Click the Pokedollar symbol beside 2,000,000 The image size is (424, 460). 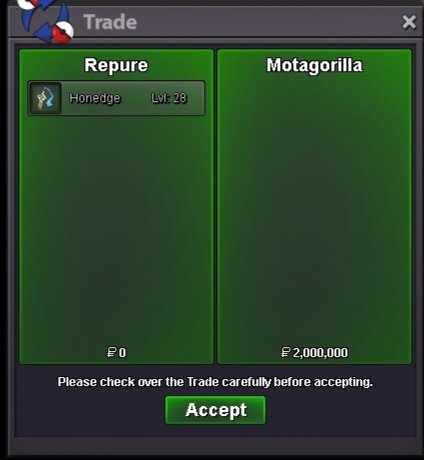click(286, 352)
